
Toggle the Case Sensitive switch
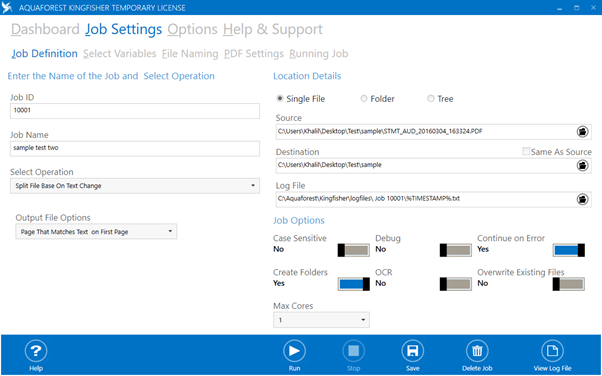tap(354, 250)
